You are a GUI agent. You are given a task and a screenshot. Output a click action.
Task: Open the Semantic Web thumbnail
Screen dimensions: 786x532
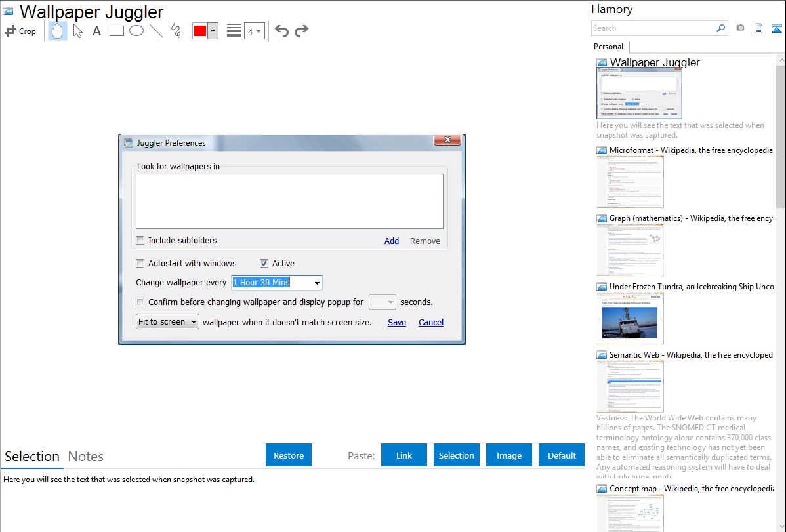[x=630, y=386]
